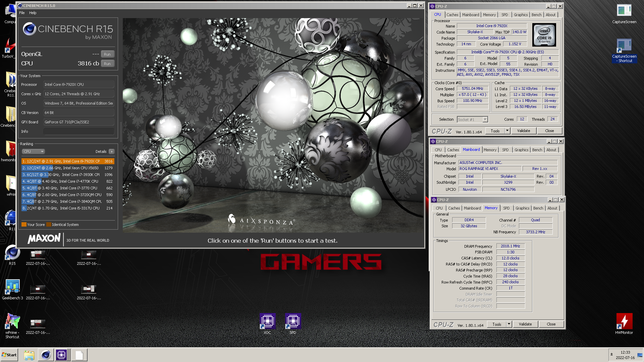This screenshot has height=362, width=644.
Task: Expand ranking Details arrow button
Action: pyautogui.click(x=112, y=152)
